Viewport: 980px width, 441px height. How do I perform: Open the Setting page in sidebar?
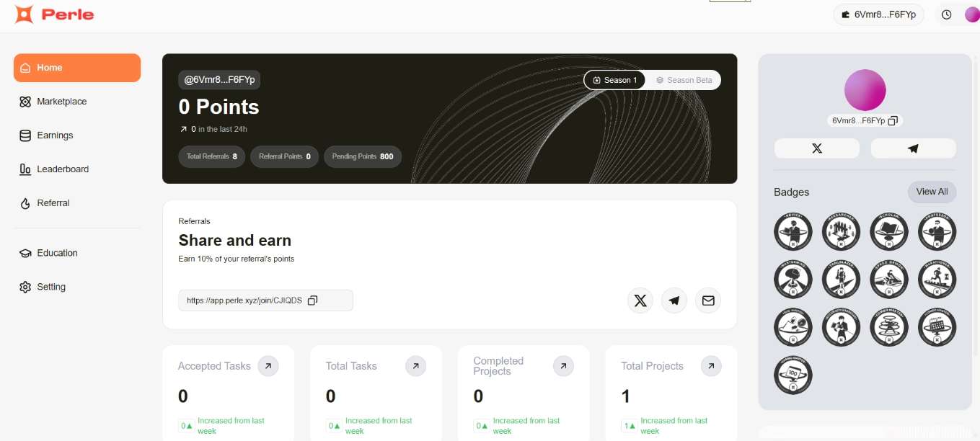pos(50,287)
